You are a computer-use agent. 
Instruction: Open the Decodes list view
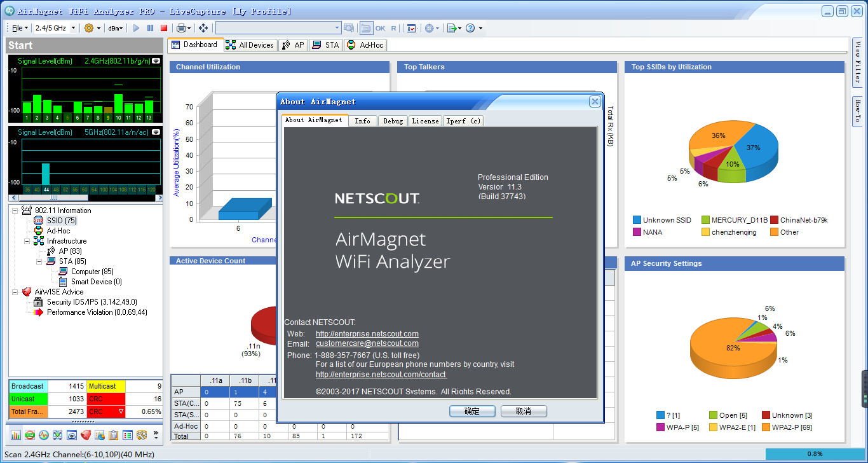pos(126,435)
